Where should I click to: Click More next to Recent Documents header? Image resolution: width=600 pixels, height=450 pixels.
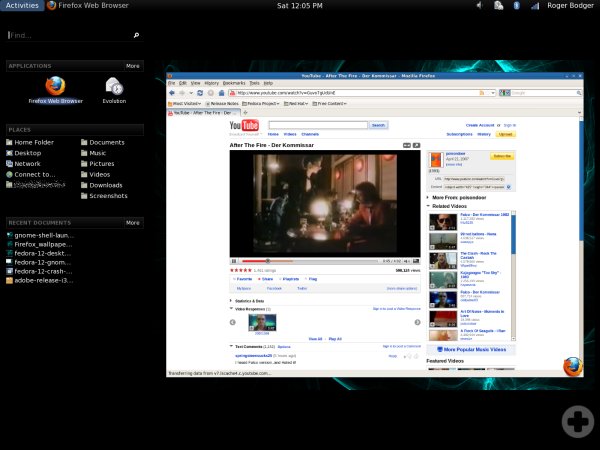point(133,222)
